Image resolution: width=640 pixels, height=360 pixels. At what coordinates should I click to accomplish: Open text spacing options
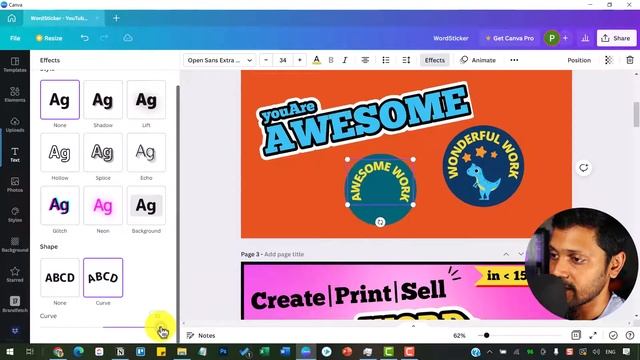[x=406, y=60]
